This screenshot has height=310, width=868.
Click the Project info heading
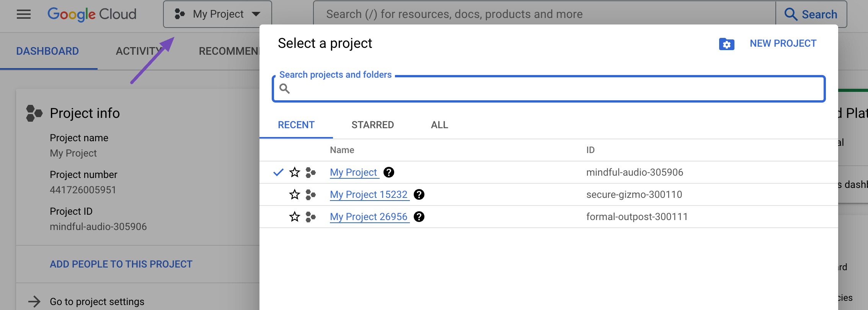(85, 113)
